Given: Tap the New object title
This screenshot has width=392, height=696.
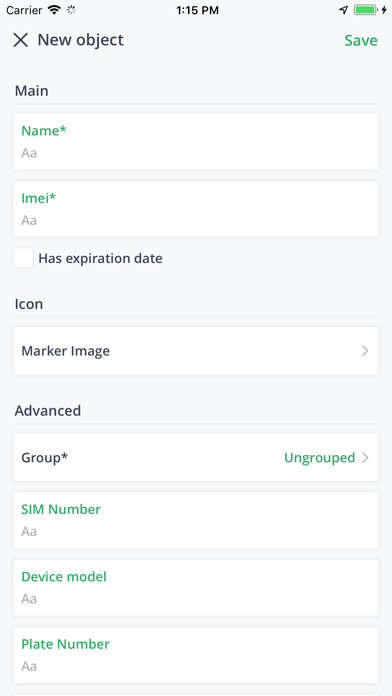Looking at the screenshot, I should [80, 40].
